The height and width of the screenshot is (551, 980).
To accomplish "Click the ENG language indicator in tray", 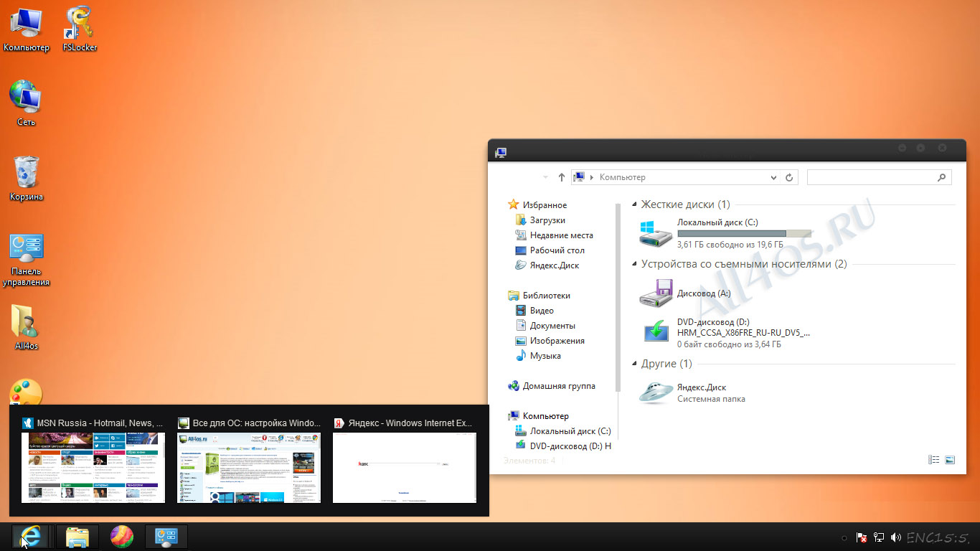I will pos(921,537).
